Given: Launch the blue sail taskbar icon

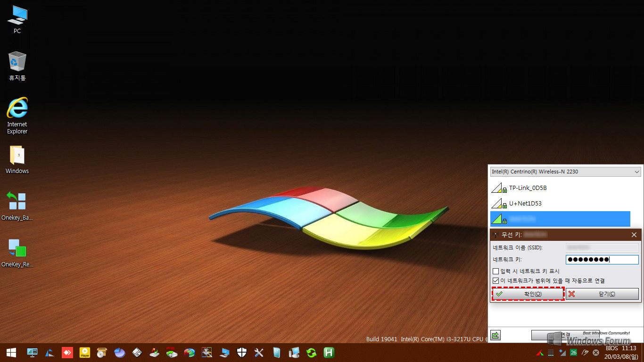Looking at the screenshot, I should (x=50, y=352).
